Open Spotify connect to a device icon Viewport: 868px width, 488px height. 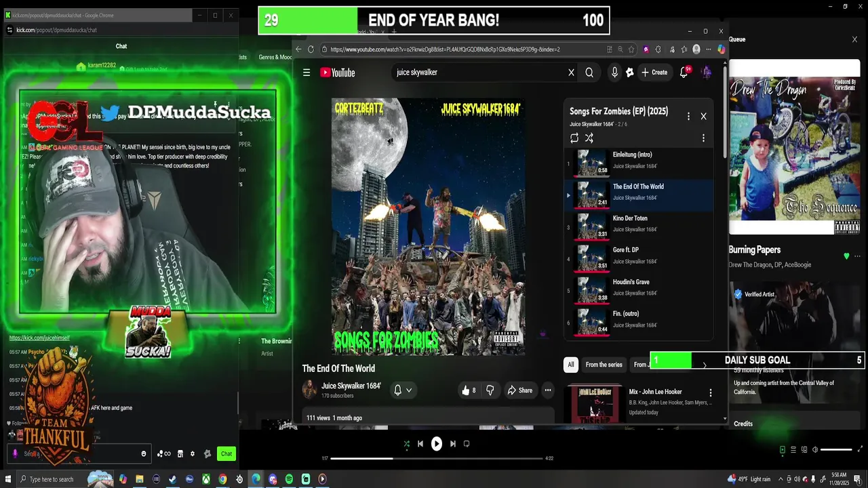tap(804, 449)
